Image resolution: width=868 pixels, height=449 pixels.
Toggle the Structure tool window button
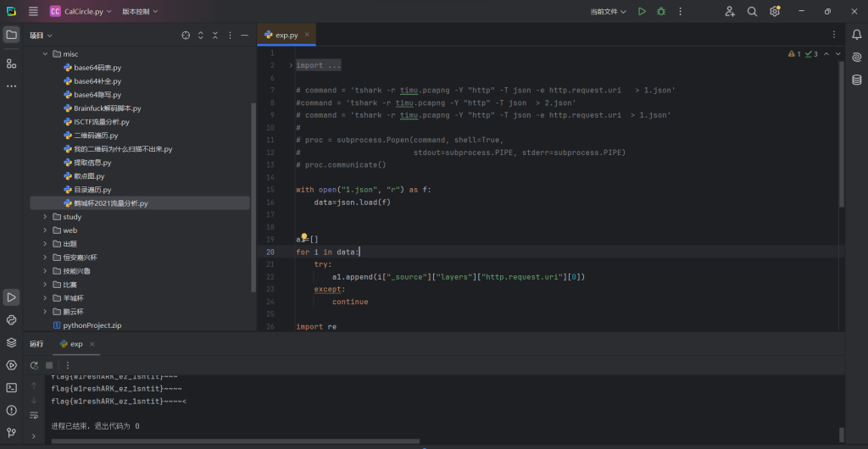[x=11, y=64]
